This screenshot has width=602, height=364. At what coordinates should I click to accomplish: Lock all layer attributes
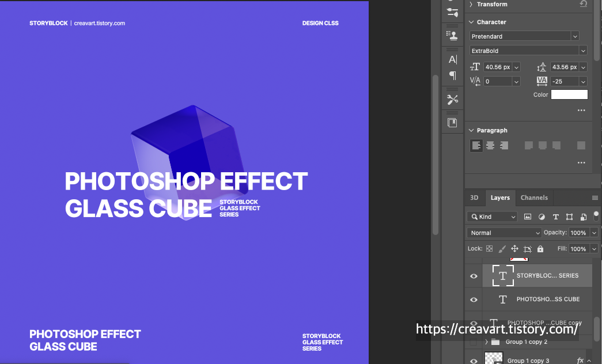pos(540,249)
